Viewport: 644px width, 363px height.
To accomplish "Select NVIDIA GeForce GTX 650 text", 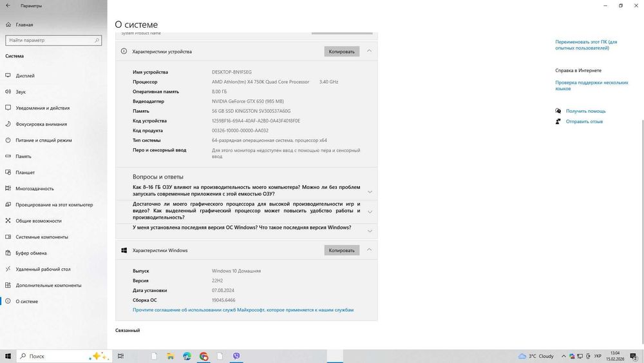I will 248,101.
